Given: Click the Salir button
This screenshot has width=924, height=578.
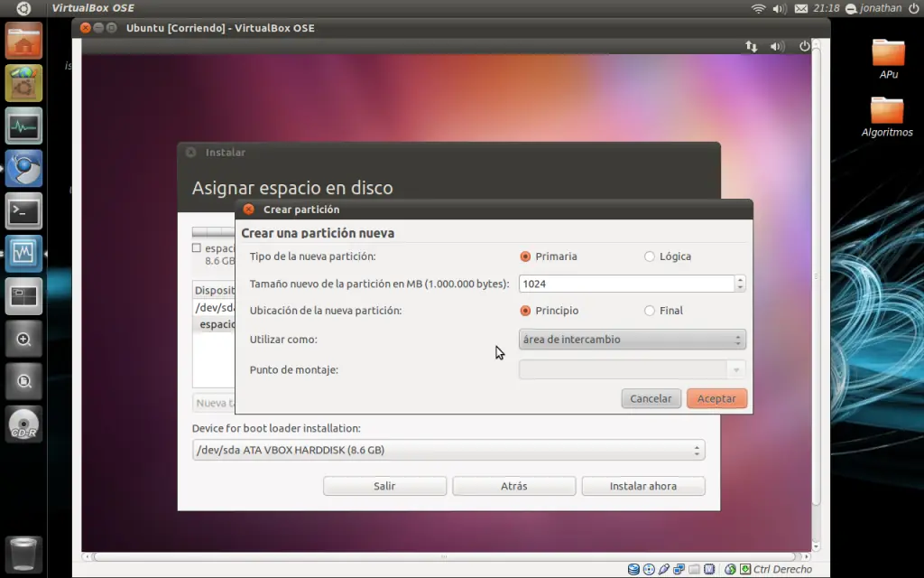Looking at the screenshot, I should click(384, 486).
